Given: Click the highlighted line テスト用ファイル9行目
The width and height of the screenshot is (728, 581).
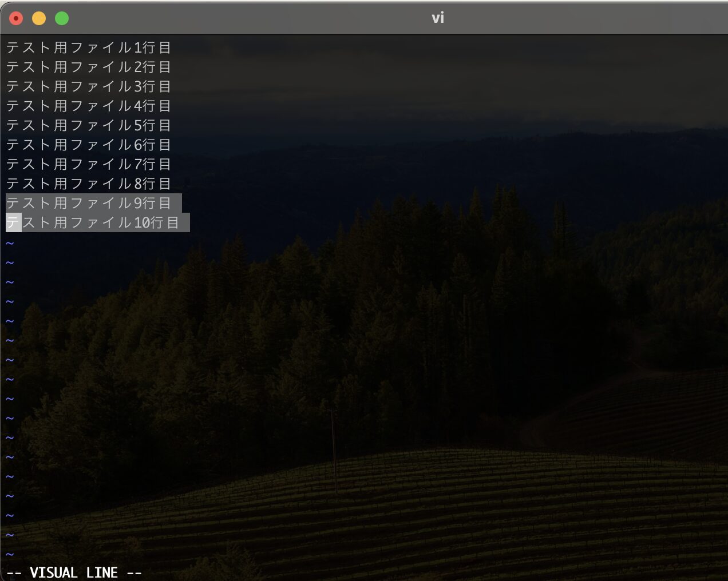Looking at the screenshot, I should (x=94, y=203).
